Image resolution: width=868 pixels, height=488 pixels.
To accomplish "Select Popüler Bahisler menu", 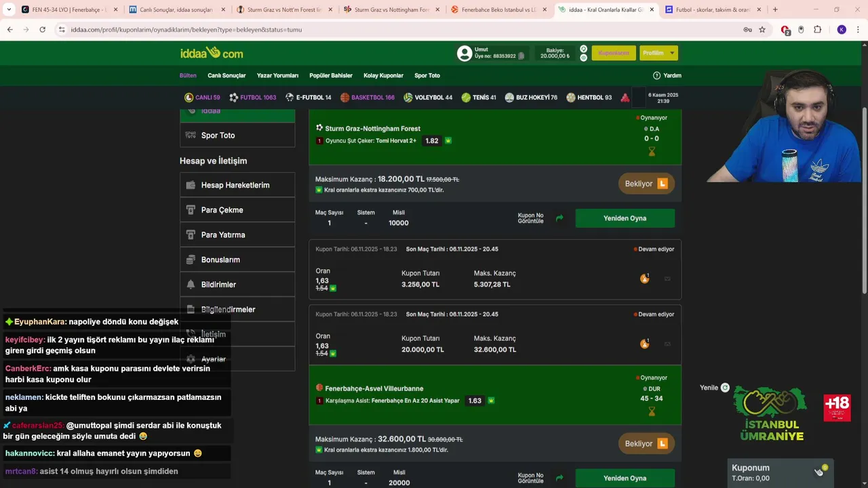I will point(331,75).
